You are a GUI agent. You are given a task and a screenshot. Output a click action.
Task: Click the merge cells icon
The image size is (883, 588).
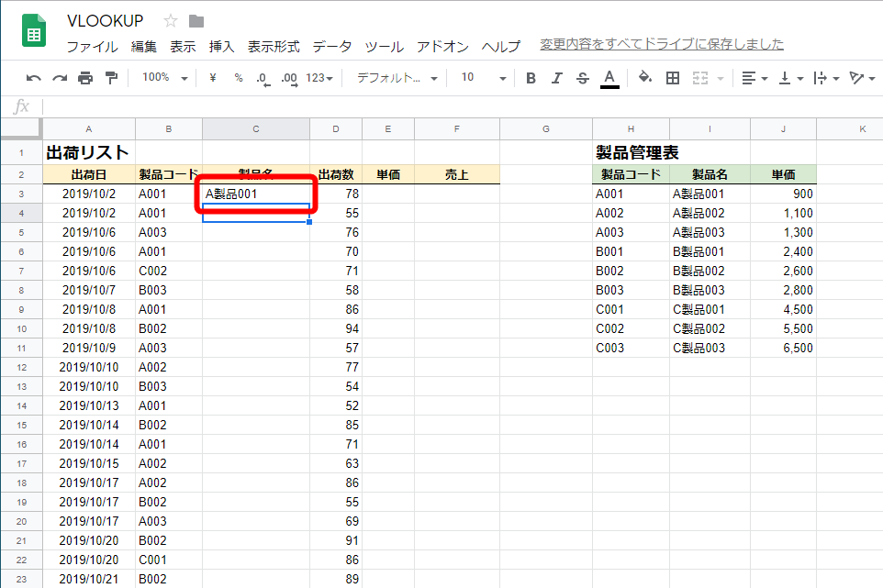700,78
